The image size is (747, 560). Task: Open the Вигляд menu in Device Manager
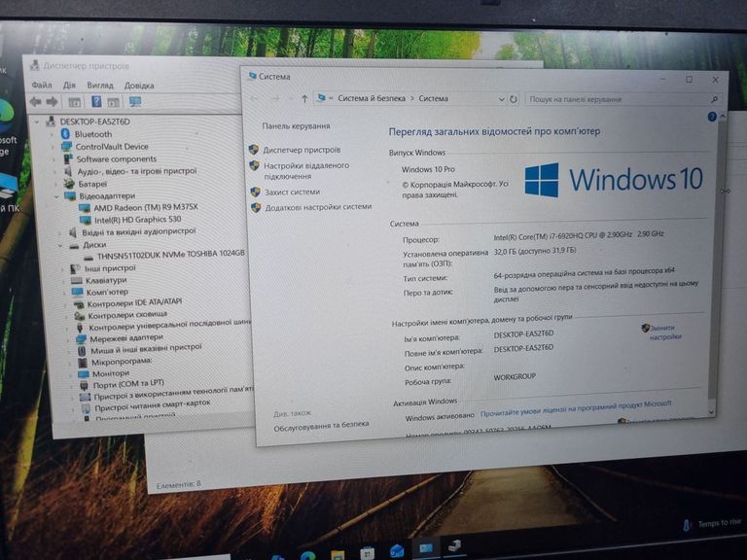point(100,86)
